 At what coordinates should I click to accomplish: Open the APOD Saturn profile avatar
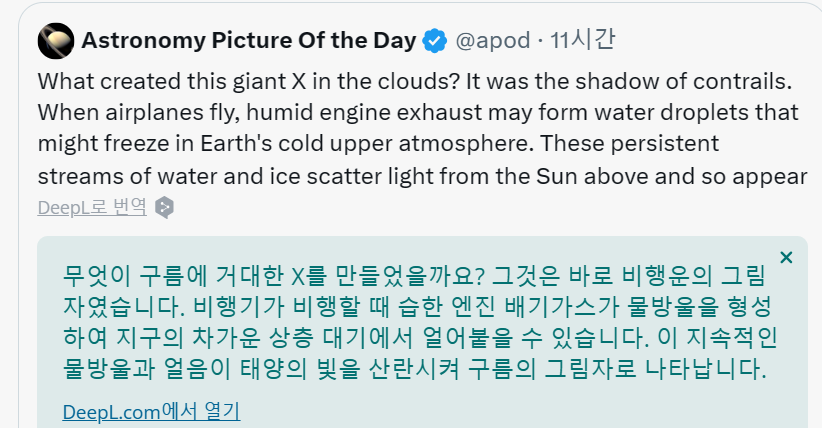(x=56, y=41)
